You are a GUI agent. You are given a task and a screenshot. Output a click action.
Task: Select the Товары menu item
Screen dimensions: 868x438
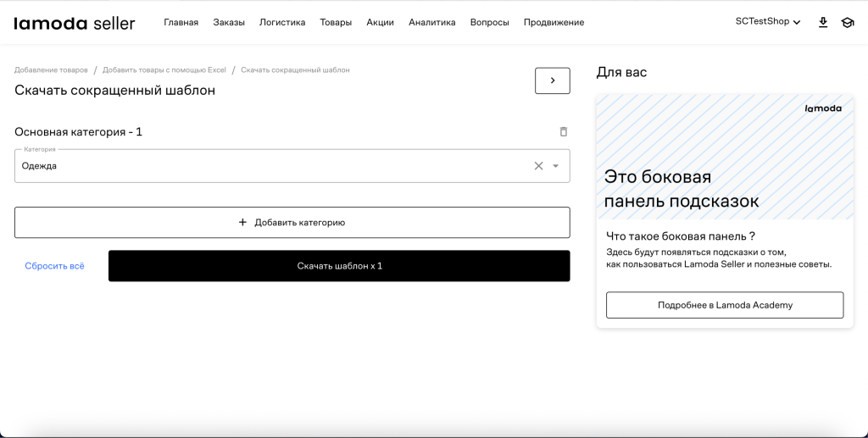coord(336,23)
